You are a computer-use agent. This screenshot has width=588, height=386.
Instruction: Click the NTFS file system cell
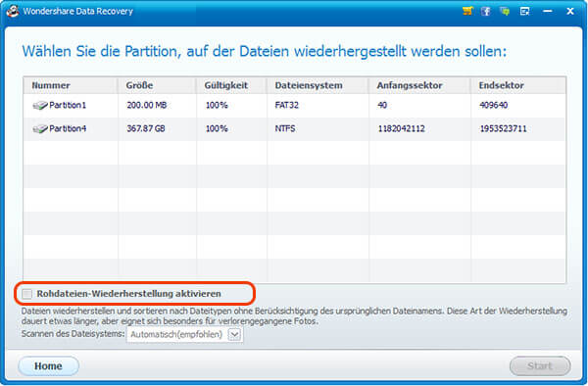coord(285,129)
